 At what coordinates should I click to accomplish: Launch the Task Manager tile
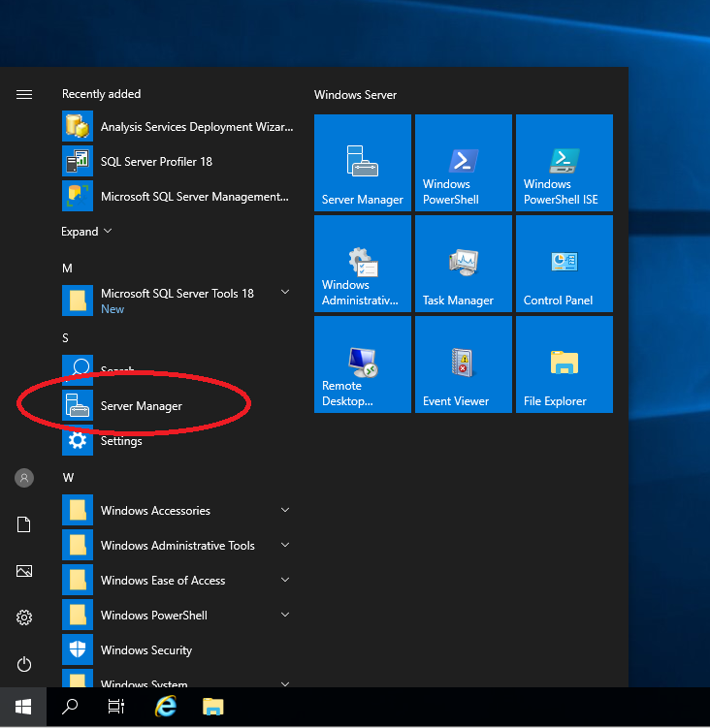(x=464, y=264)
